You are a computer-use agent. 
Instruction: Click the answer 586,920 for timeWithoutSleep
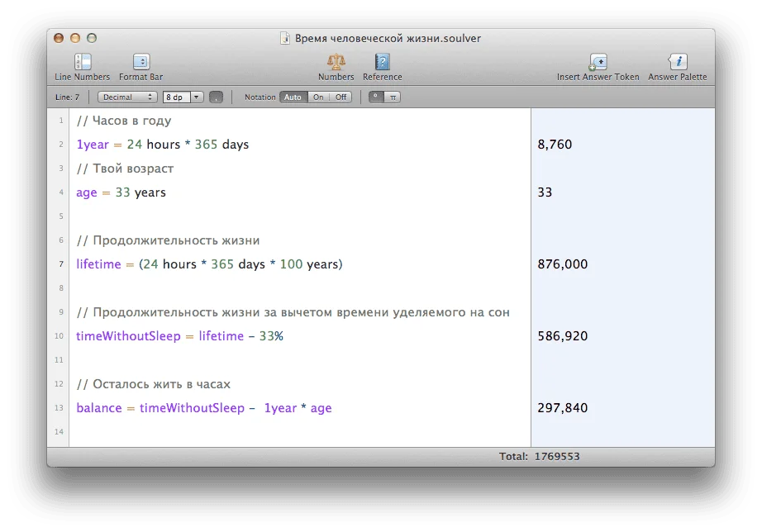pos(564,335)
